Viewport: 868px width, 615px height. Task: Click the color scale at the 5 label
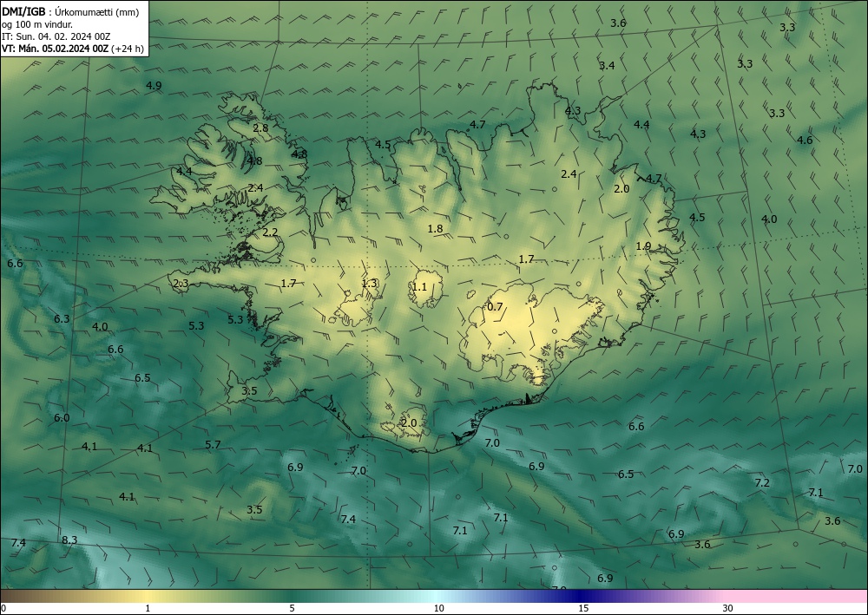[x=292, y=608]
